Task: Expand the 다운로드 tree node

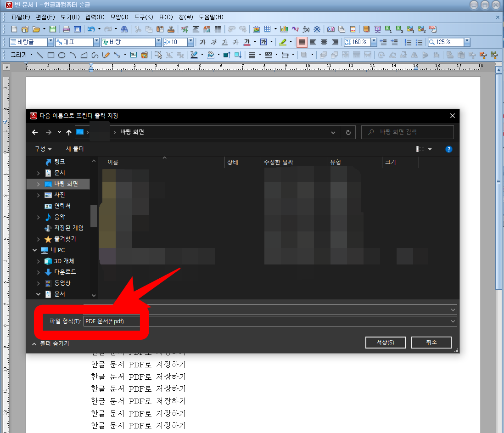Action: [x=38, y=272]
